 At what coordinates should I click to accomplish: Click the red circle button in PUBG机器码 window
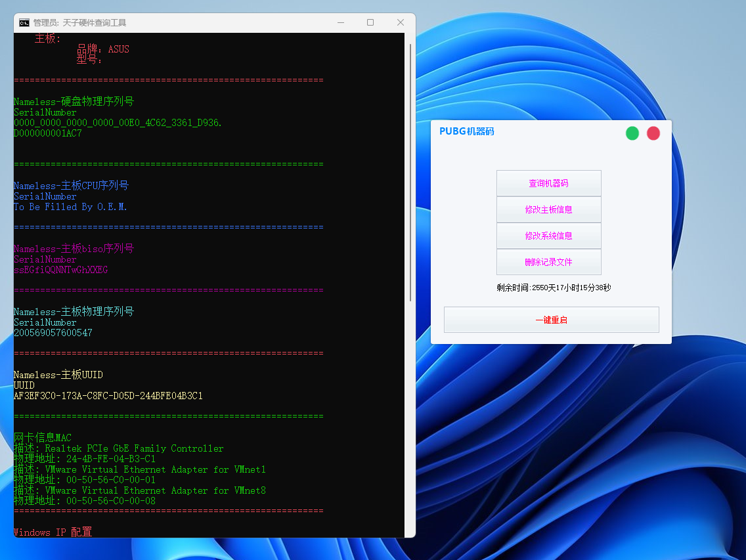653,133
